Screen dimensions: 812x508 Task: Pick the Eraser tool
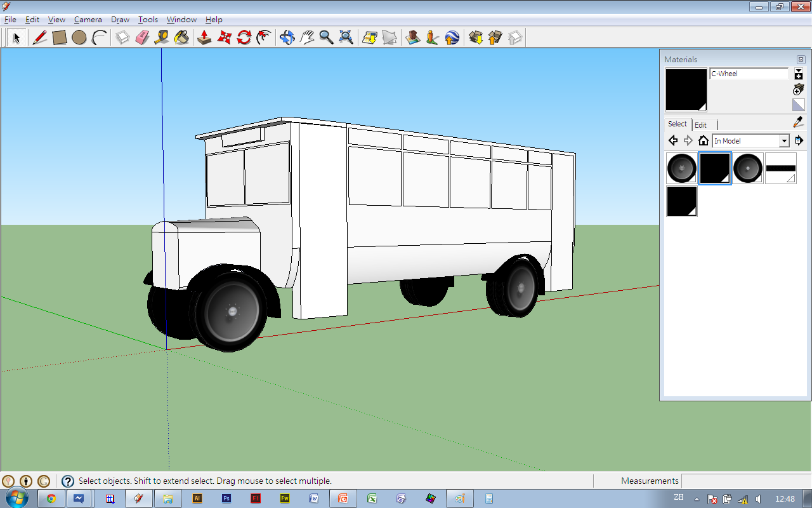point(142,37)
